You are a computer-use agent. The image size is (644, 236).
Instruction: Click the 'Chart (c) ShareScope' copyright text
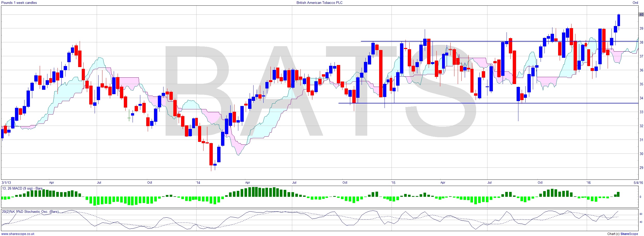(622, 234)
